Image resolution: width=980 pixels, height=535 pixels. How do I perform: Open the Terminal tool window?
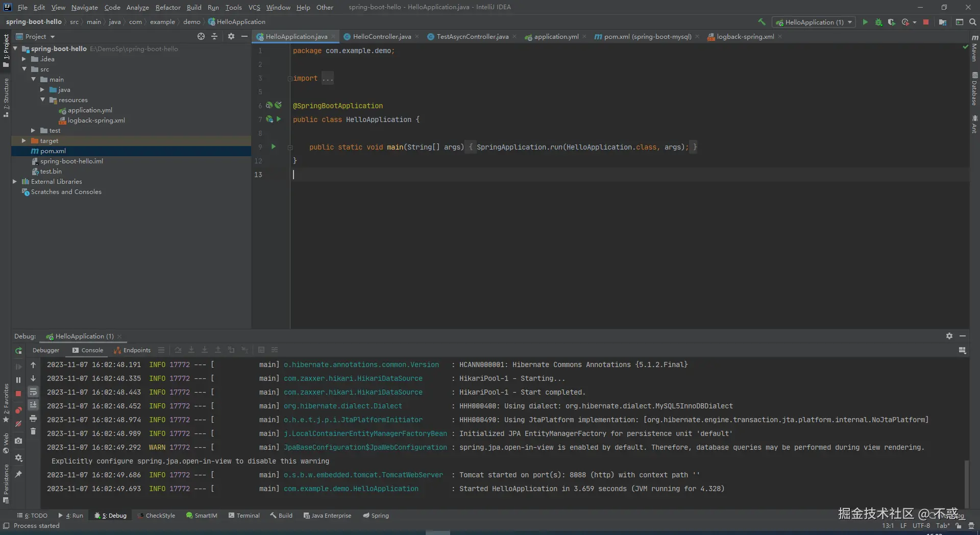click(244, 516)
